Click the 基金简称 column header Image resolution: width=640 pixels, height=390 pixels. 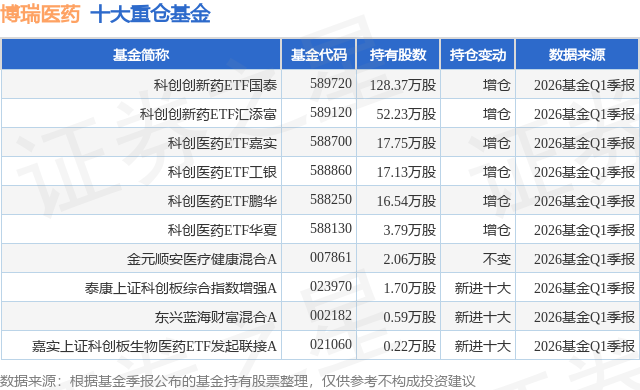pyautogui.click(x=141, y=55)
